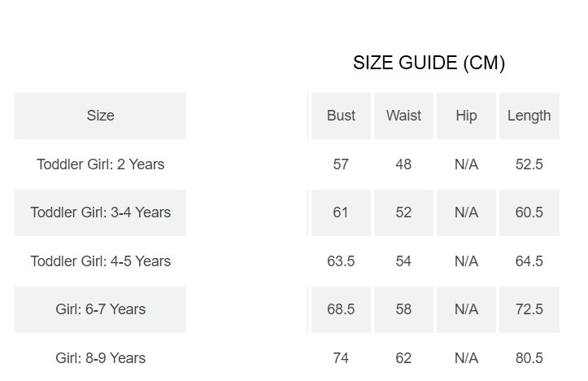Click the waist value 62
588x381 pixels.
click(x=403, y=358)
